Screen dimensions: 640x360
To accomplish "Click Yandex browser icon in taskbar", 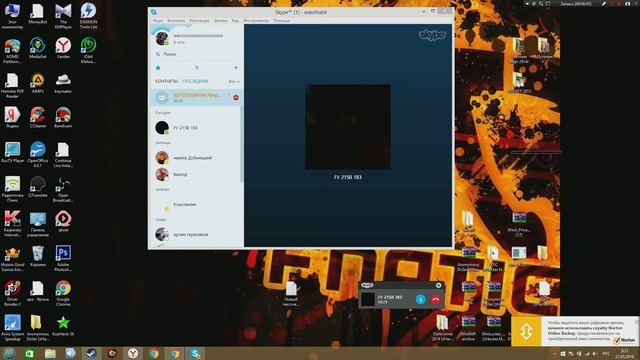I will [x=133, y=353].
